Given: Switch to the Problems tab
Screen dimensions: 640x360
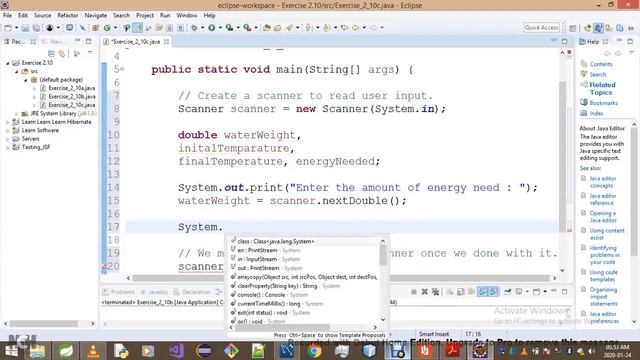Looking at the screenshot, I should (119, 292).
